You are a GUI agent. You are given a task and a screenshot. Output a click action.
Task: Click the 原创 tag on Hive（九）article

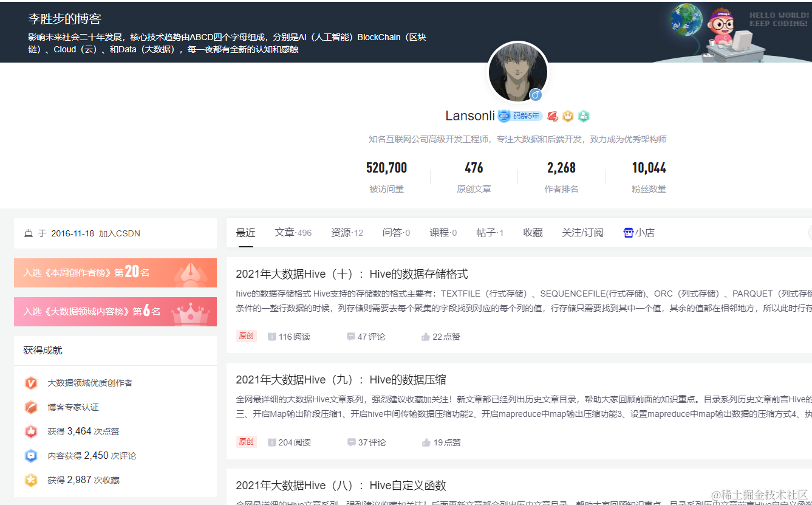click(x=247, y=442)
